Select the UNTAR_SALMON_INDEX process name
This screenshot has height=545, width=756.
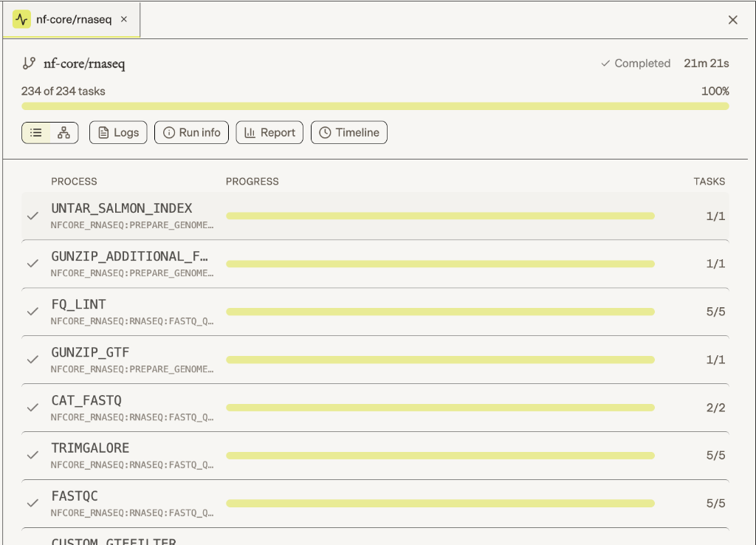coord(122,208)
